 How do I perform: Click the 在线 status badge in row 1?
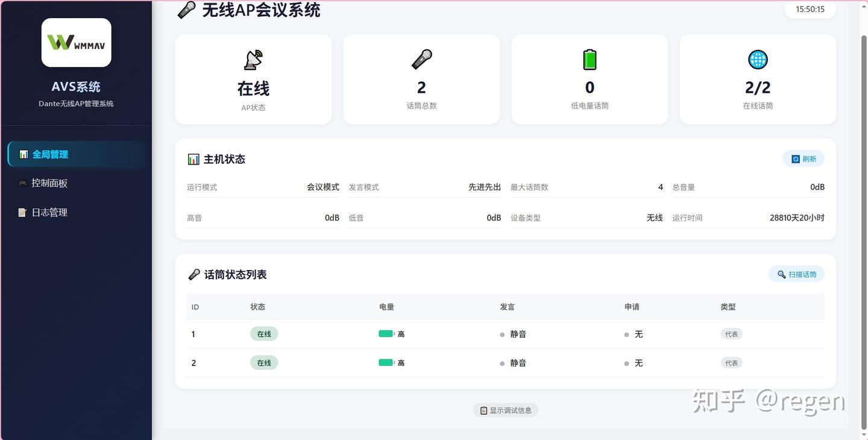point(264,334)
